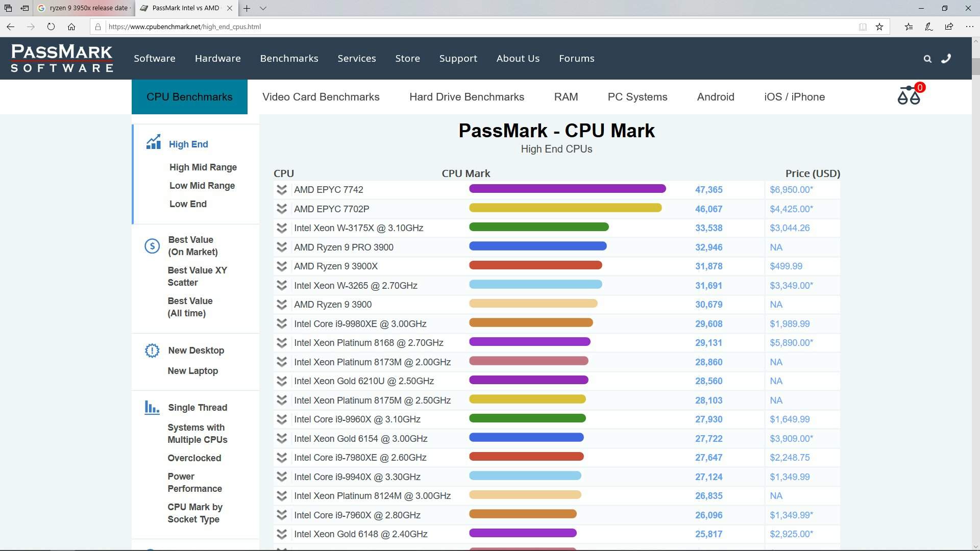Click the Best Value dollar icon
Screen dimensions: 980x551
(x=152, y=246)
